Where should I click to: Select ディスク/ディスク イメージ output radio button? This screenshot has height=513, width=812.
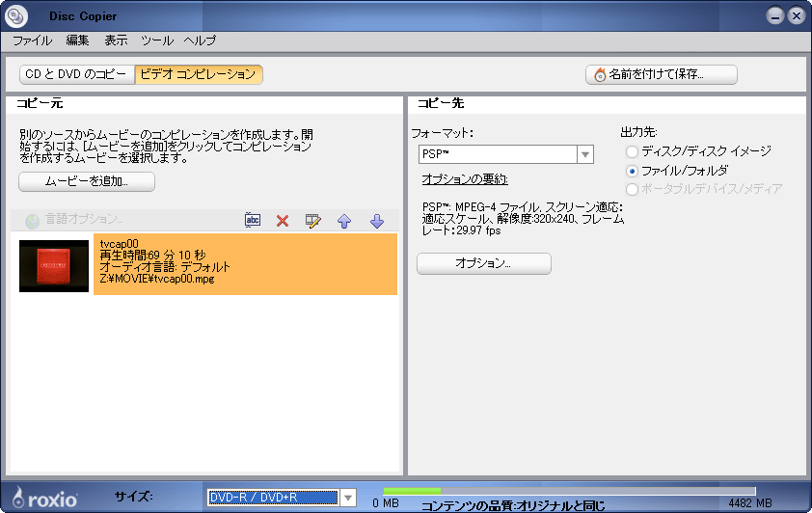pyautogui.click(x=632, y=151)
